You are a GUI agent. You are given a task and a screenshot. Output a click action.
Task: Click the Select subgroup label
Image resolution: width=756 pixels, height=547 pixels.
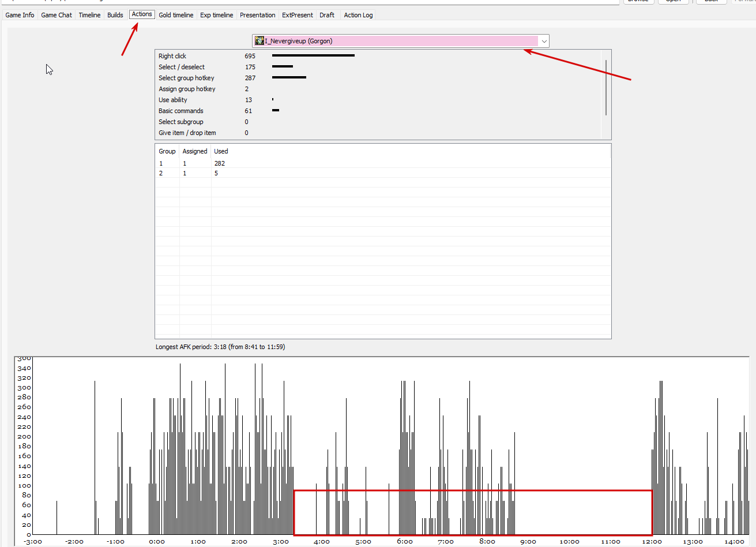tap(181, 122)
